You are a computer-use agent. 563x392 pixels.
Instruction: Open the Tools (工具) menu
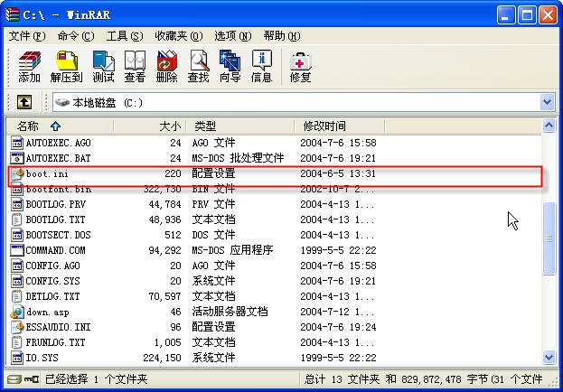pyautogui.click(x=125, y=36)
